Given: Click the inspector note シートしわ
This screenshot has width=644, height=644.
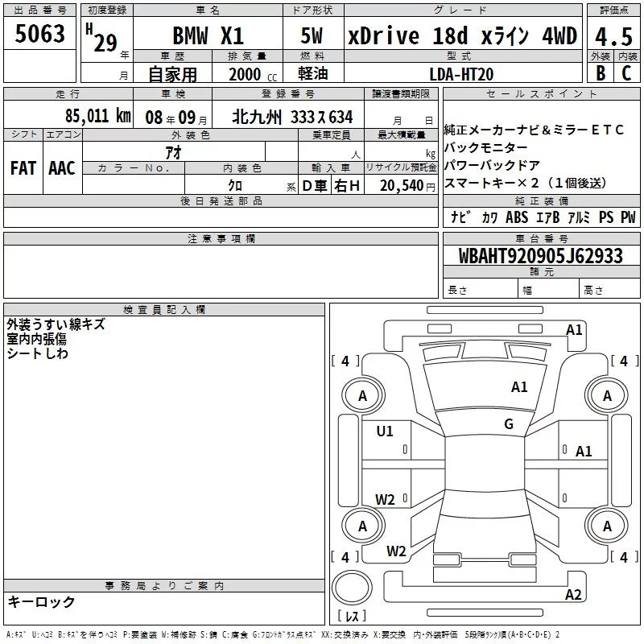Looking at the screenshot, I should [37, 353].
